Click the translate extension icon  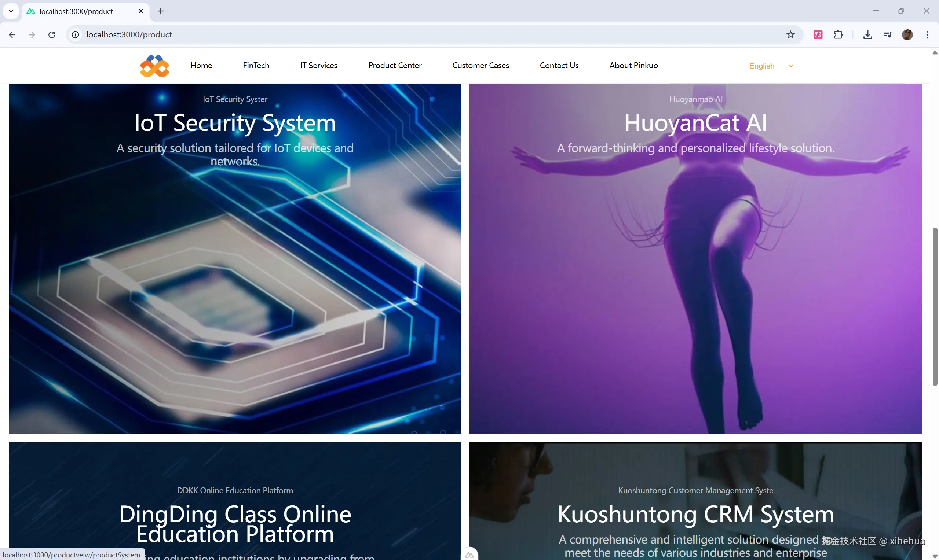click(x=818, y=35)
